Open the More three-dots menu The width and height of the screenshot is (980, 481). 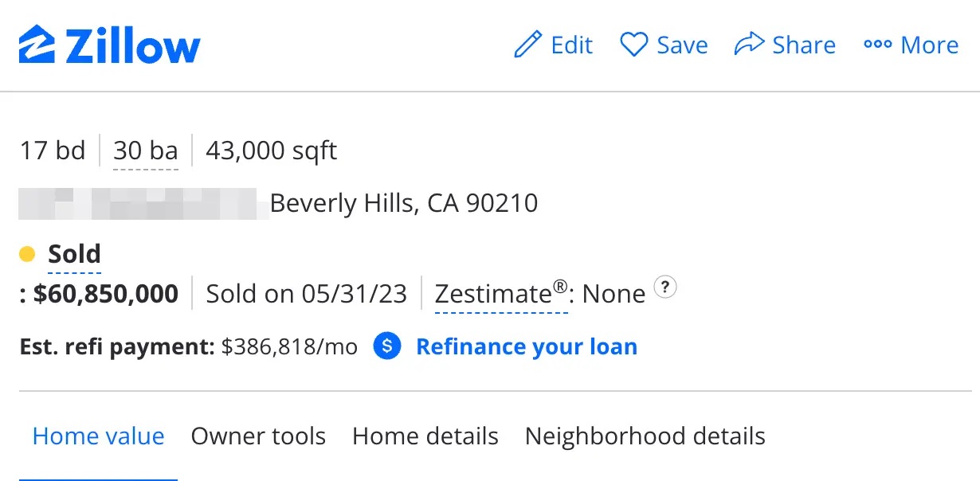point(877,45)
